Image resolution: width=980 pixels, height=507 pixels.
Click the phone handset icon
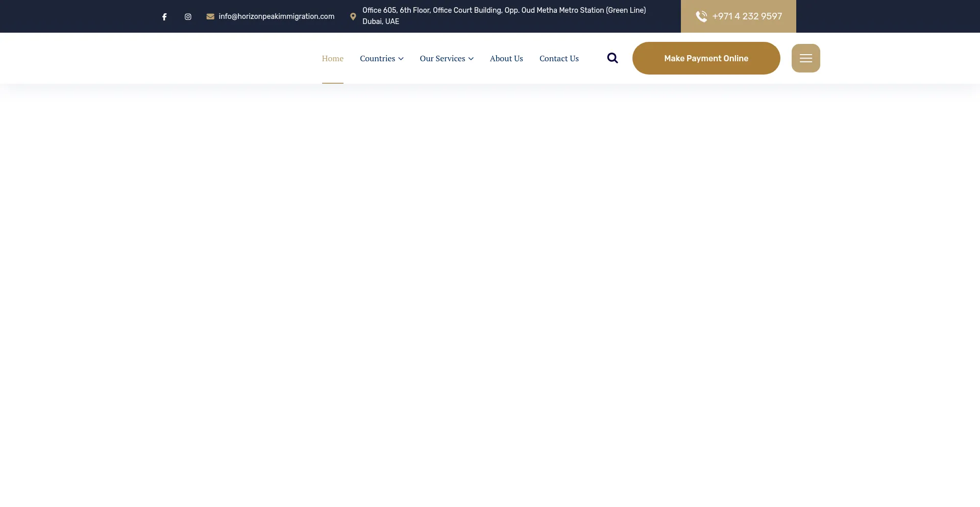(x=701, y=16)
